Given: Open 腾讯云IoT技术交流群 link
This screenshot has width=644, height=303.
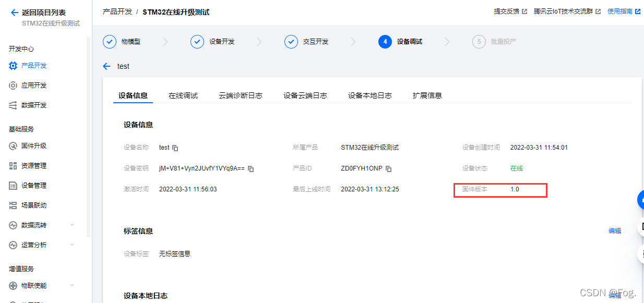Looking at the screenshot, I should pyautogui.click(x=567, y=11).
